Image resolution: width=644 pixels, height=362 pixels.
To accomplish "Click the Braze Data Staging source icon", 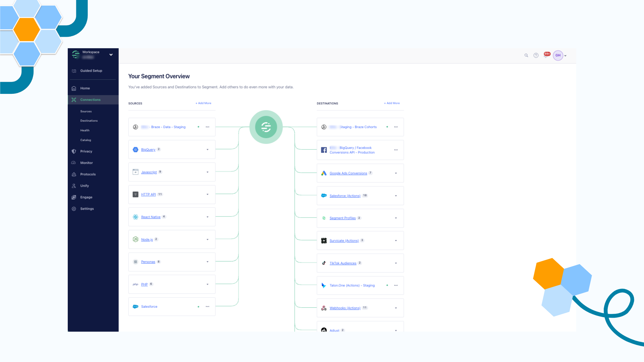I will [136, 127].
